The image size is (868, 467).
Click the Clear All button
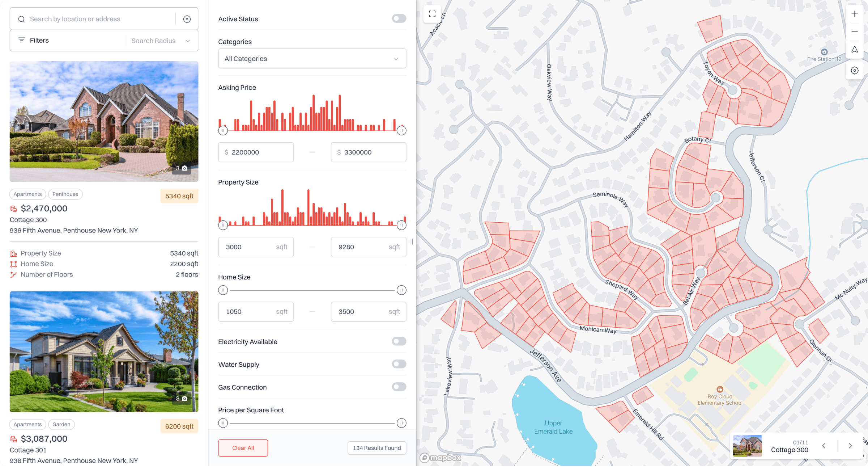coord(243,448)
